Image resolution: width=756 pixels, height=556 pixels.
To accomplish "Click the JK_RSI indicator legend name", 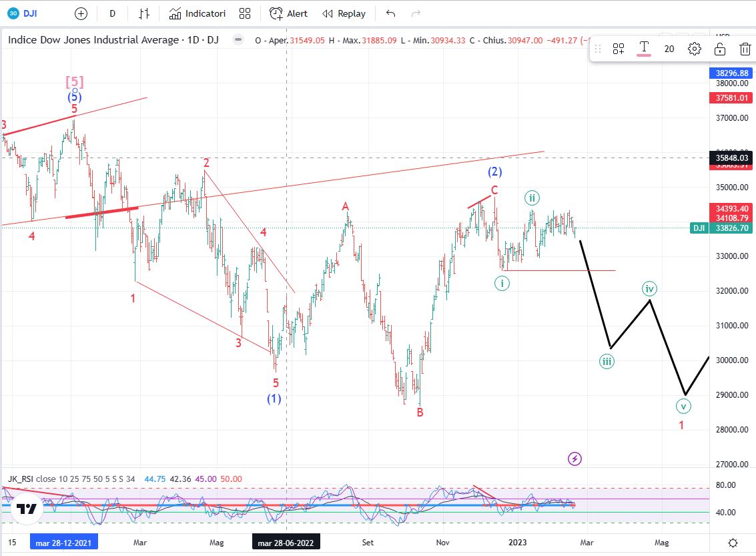I will pos(21,479).
